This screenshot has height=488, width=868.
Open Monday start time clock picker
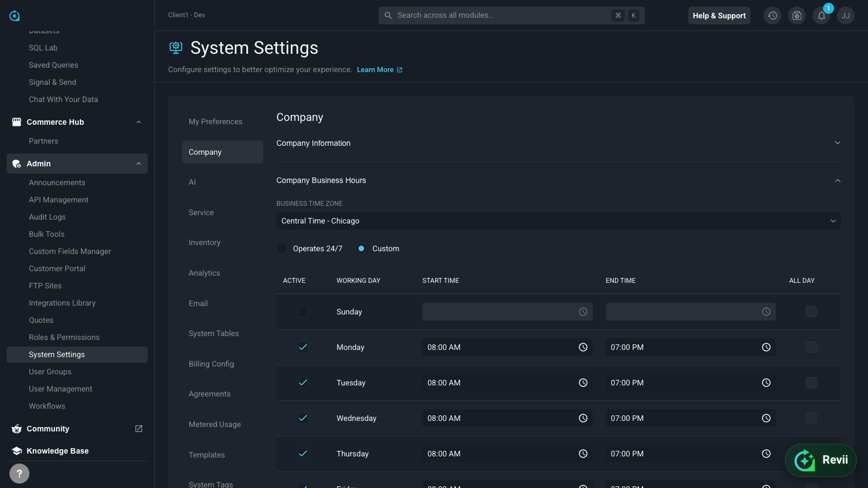point(583,347)
